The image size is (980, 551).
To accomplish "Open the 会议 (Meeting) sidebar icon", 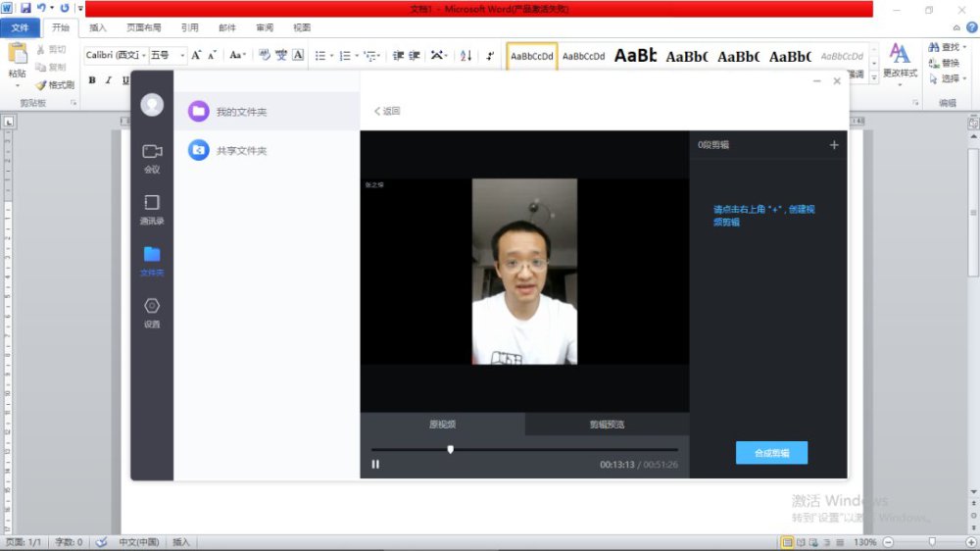I will click(152, 157).
